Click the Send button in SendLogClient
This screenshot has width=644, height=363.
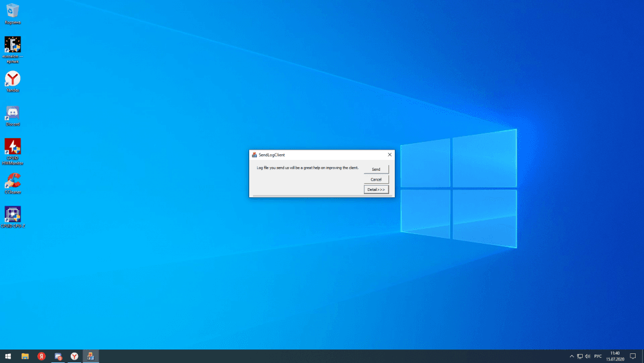[376, 169]
